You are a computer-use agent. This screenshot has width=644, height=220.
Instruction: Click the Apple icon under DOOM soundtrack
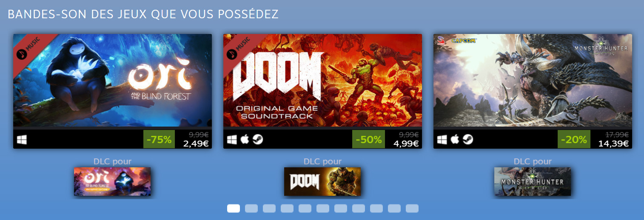(x=245, y=139)
